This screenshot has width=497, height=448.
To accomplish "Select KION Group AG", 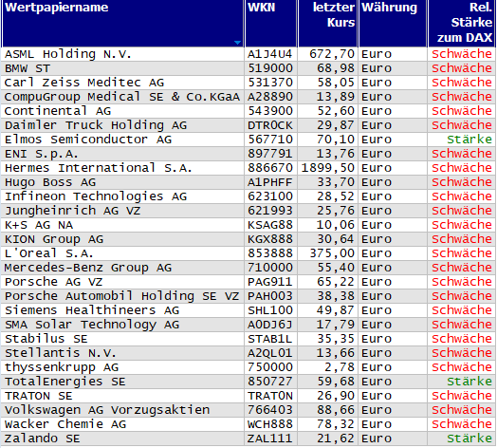I will click(54, 239).
